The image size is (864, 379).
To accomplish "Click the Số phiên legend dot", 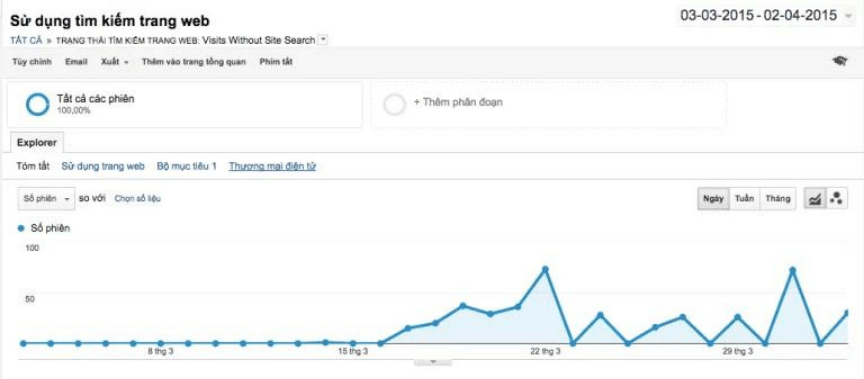I will tap(21, 228).
